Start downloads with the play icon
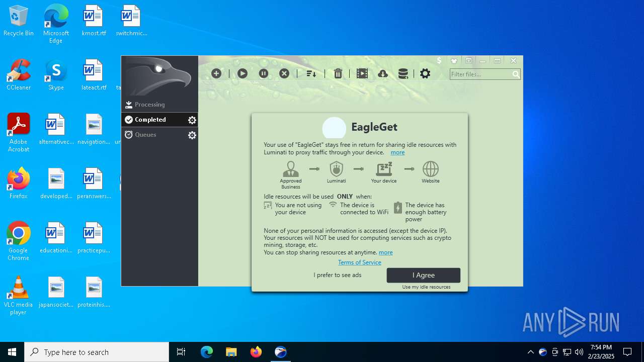644x362 pixels. point(243,73)
